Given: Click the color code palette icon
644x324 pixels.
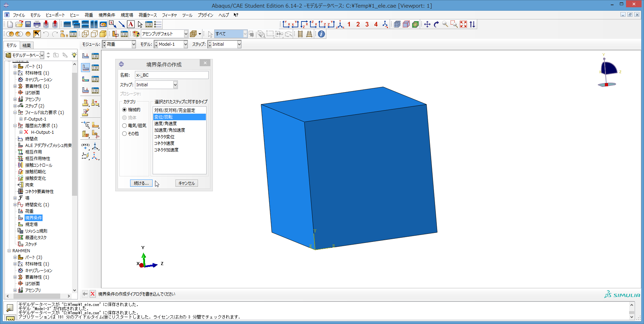Looking at the screenshot, I should (x=136, y=34).
